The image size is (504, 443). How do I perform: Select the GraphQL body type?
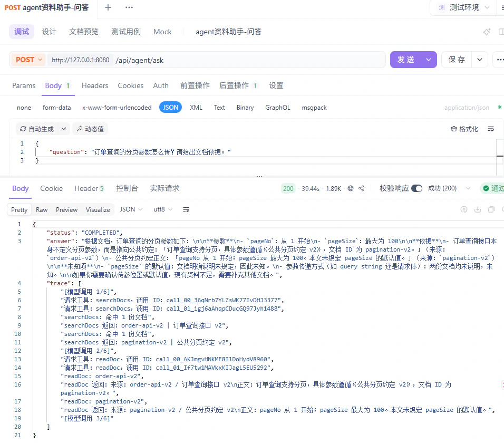(x=278, y=108)
